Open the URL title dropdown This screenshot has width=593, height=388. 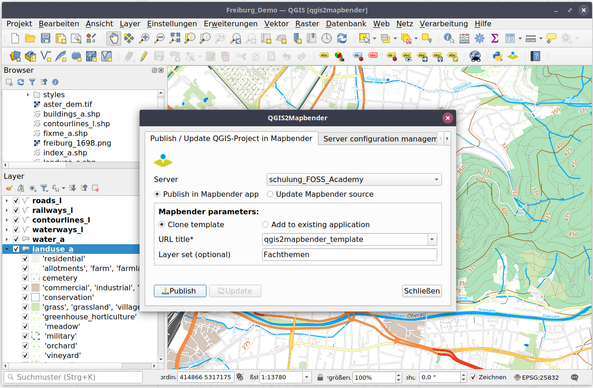(x=432, y=239)
